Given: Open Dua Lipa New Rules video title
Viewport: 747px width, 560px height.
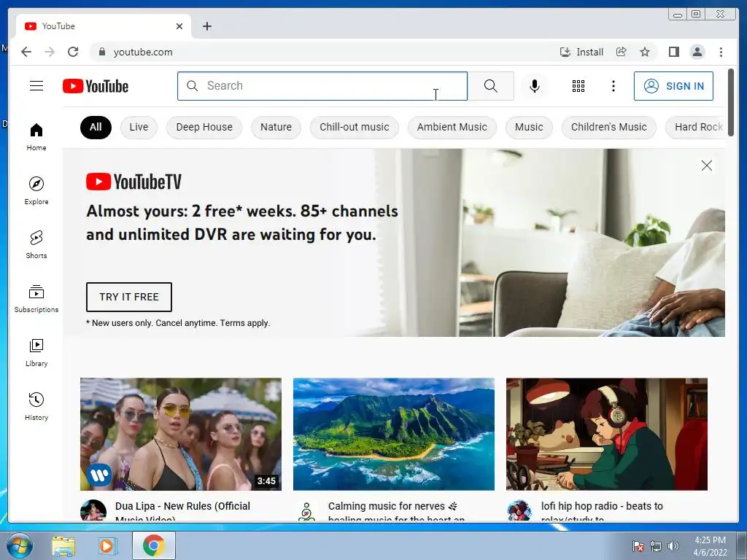Looking at the screenshot, I should (182, 510).
